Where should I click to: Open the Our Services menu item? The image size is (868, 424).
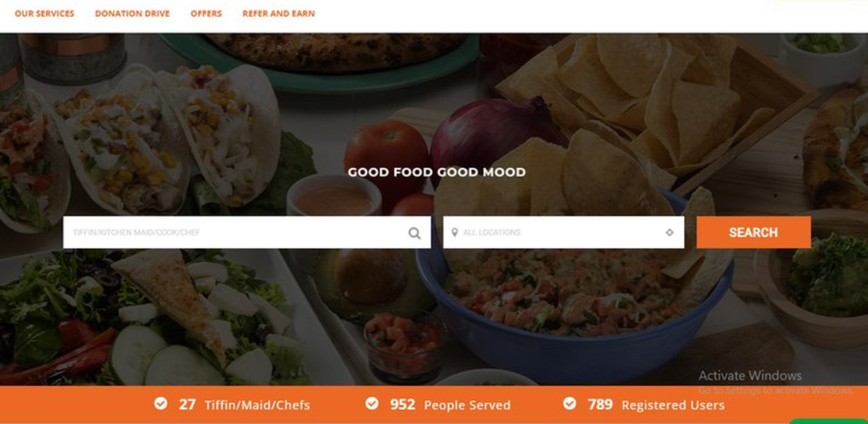(45, 13)
